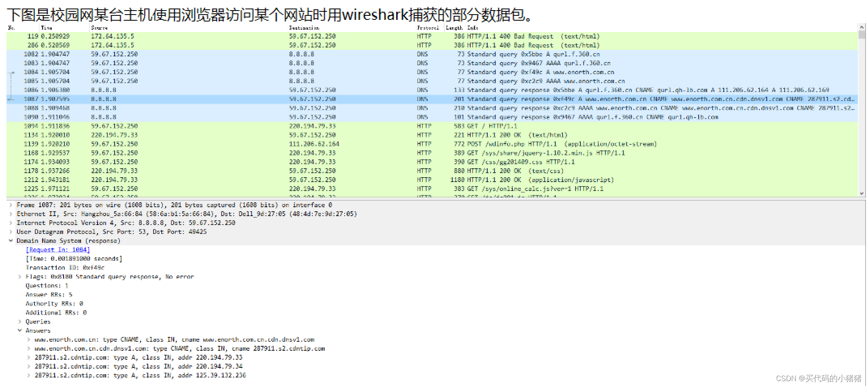Open the Request In: 1084 link
The image size is (868, 386).
pyautogui.click(x=58, y=250)
